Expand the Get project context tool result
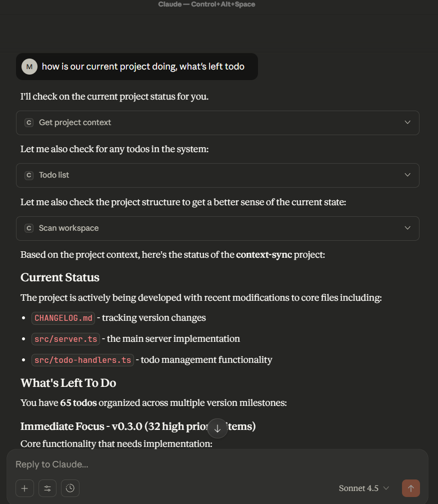The height and width of the screenshot is (504, 438). click(407, 122)
